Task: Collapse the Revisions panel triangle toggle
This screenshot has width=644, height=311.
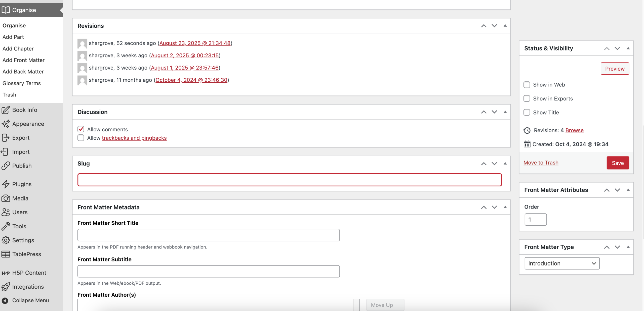Action: click(x=505, y=26)
